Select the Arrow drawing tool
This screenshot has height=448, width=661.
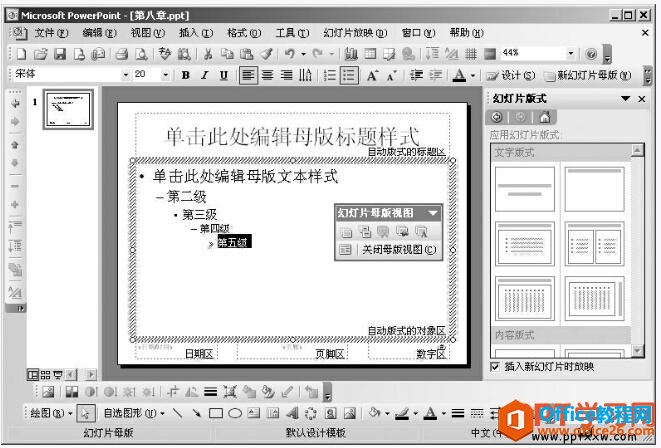196,413
